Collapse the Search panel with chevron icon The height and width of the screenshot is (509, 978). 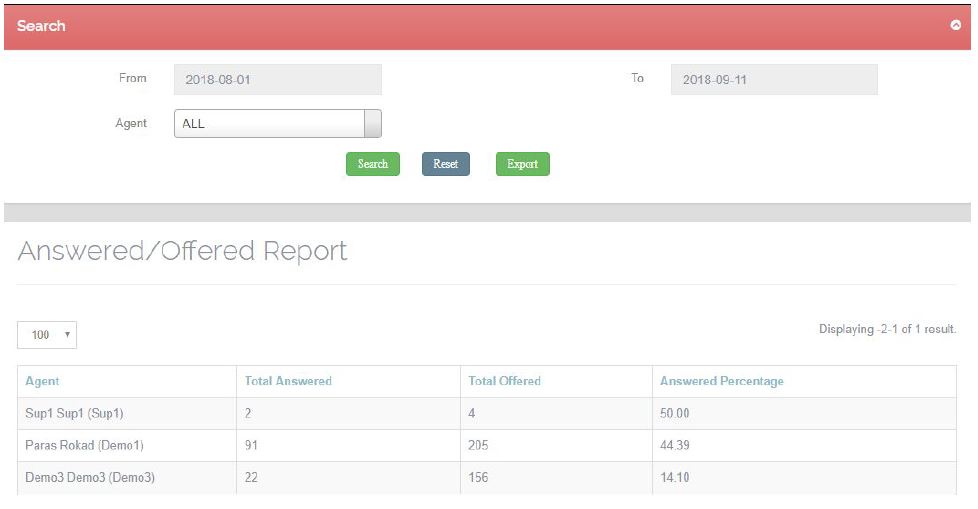click(x=955, y=26)
